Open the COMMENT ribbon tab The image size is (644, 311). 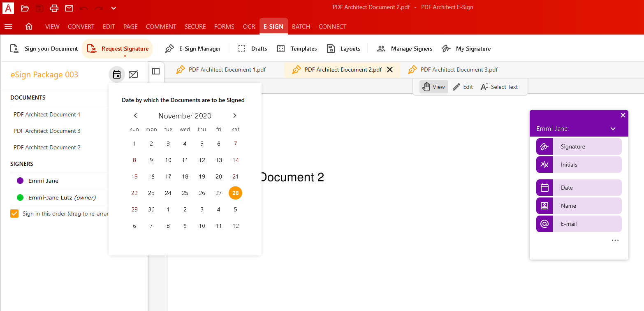click(x=161, y=26)
